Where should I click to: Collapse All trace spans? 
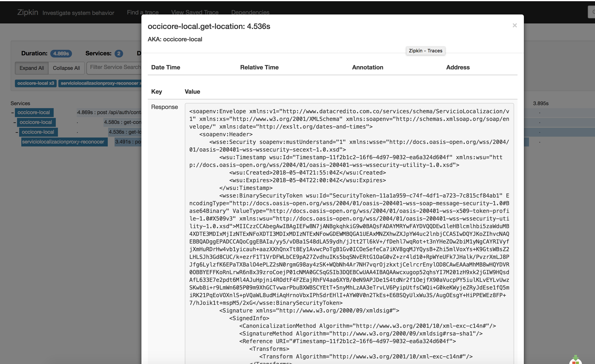tap(66, 68)
